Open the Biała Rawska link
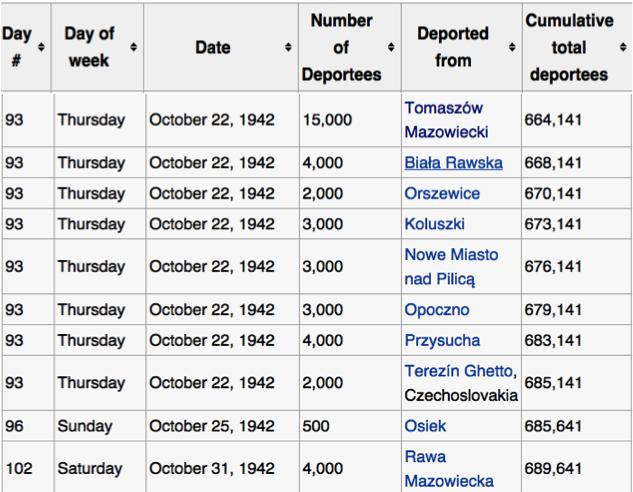This screenshot has height=492, width=633. [453, 163]
